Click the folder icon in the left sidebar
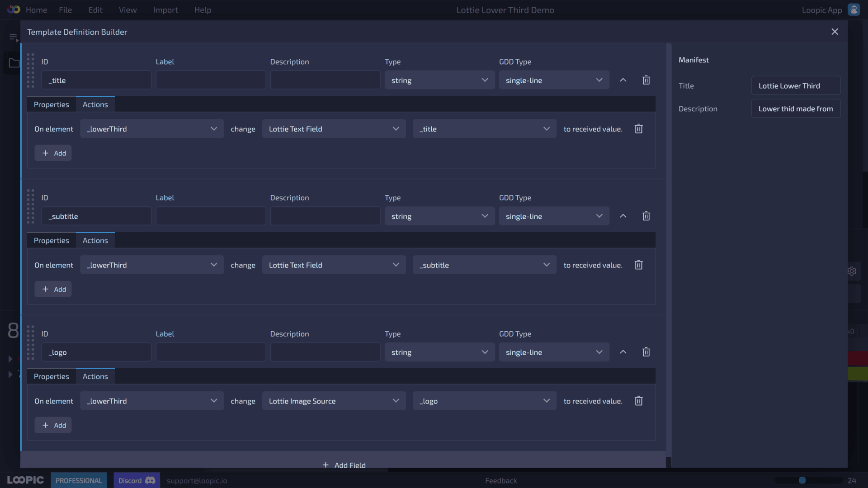 pyautogui.click(x=14, y=63)
